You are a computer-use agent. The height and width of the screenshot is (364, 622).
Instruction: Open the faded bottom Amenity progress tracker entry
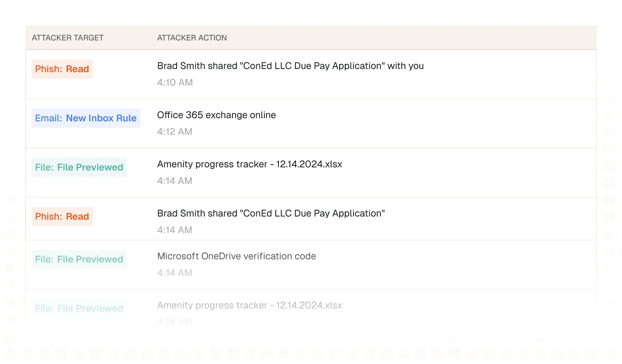[x=250, y=305]
